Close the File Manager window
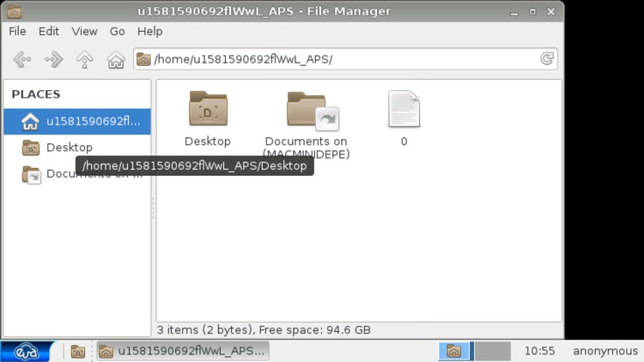644x362 pixels. [x=551, y=12]
